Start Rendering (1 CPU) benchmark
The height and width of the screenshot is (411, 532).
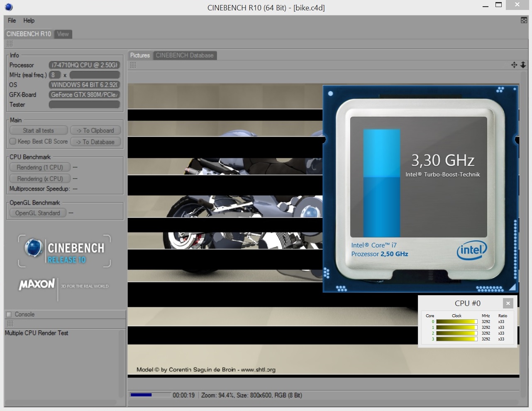pyautogui.click(x=40, y=167)
